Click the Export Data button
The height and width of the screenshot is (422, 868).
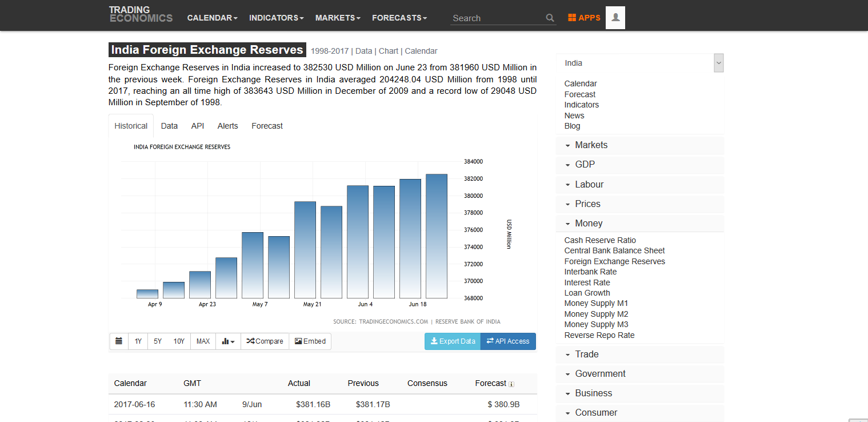(453, 341)
